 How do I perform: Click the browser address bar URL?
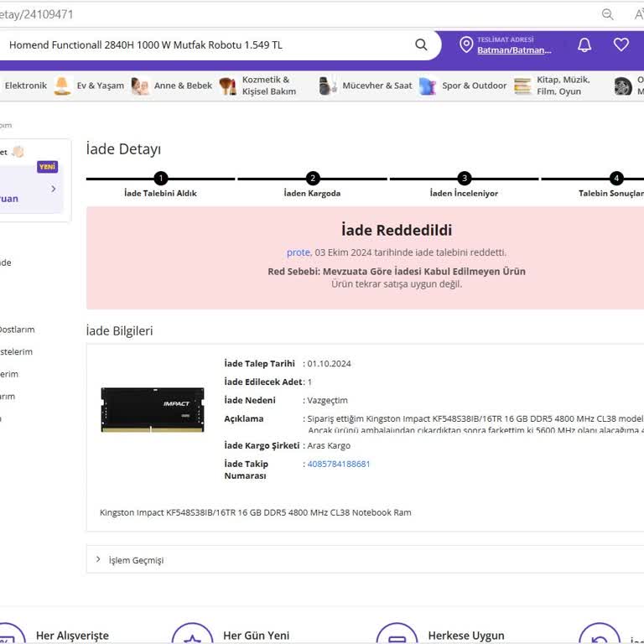pos(37,15)
